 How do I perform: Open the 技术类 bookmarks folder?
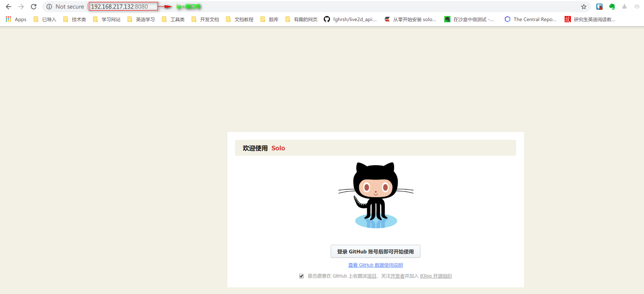point(74,19)
